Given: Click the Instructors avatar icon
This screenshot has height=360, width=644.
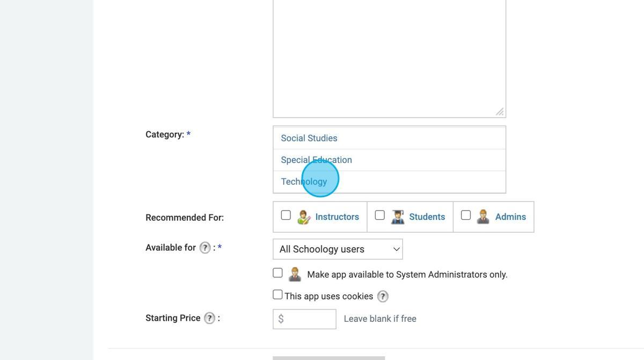Looking at the screenshot, I should click(304, 216).
